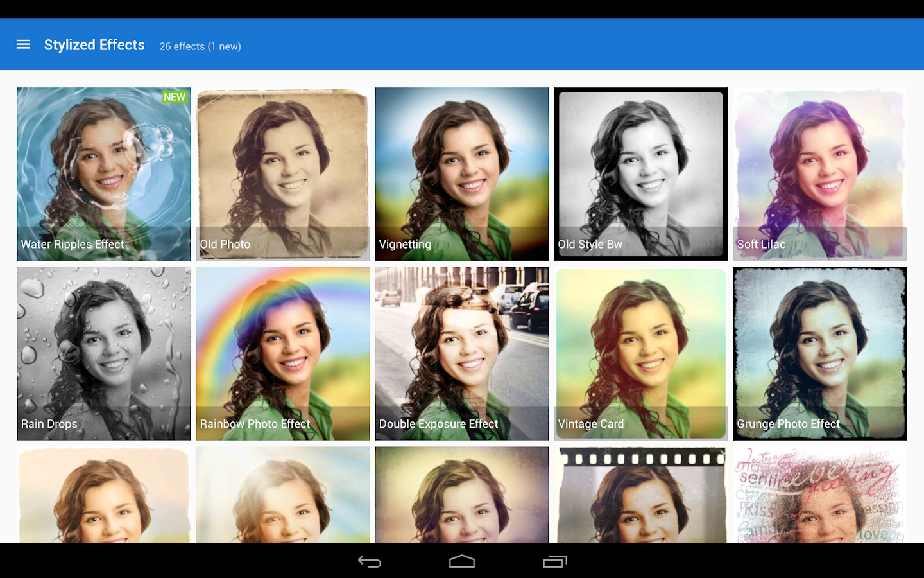Screen dimensions: 924x578
Task: Select the Vintage Card effect
Action: (x=641, y=354)
